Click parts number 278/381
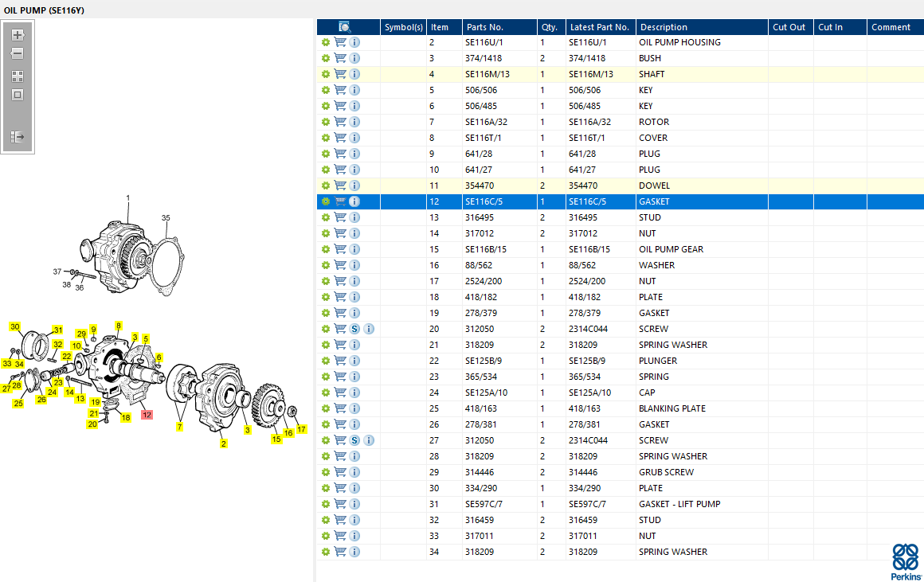The image size is (924, 582). click(x=481, y=424)
